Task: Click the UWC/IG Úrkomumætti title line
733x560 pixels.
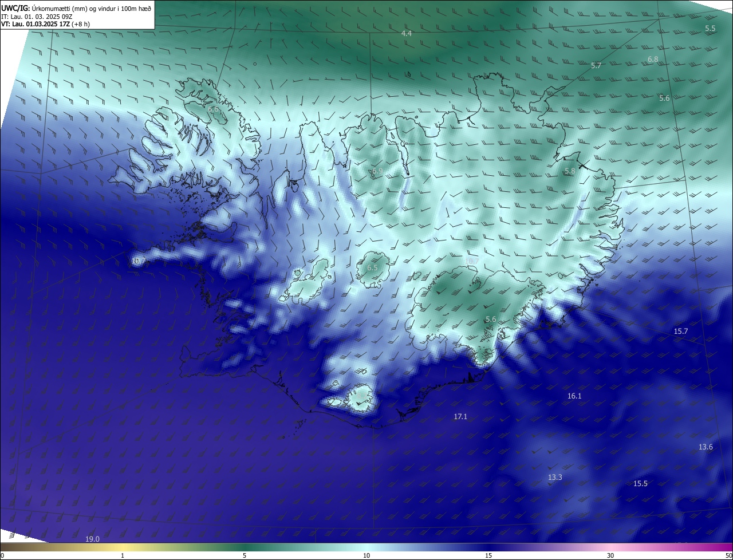Action: (76, 8)
